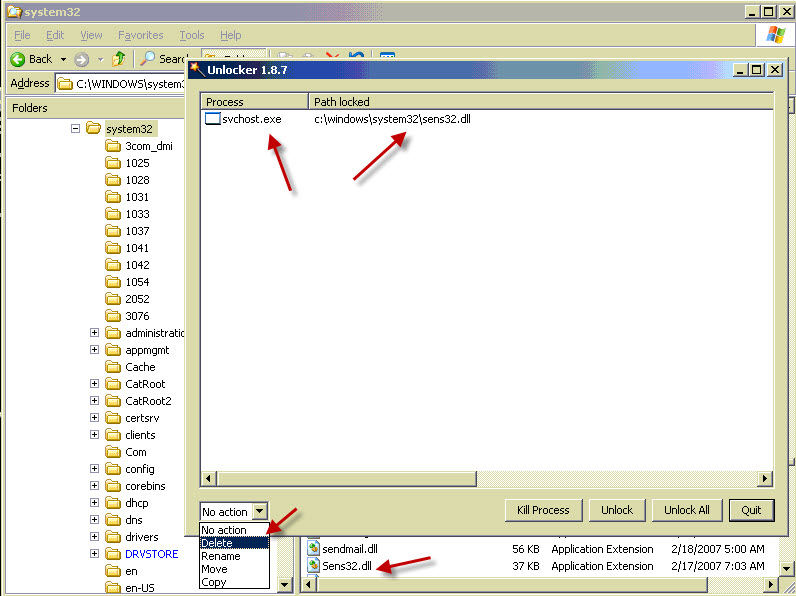Click the 1042 folder icon

click(113, 265)
